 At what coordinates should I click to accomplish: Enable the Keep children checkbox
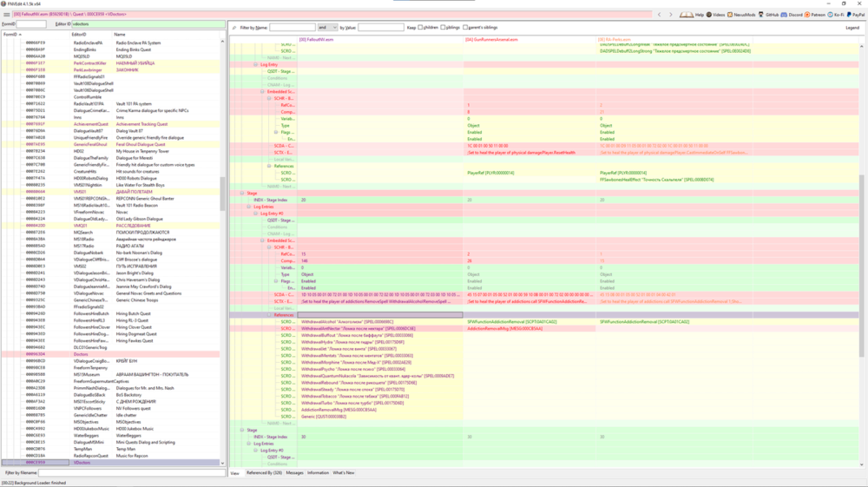(420, 27)
